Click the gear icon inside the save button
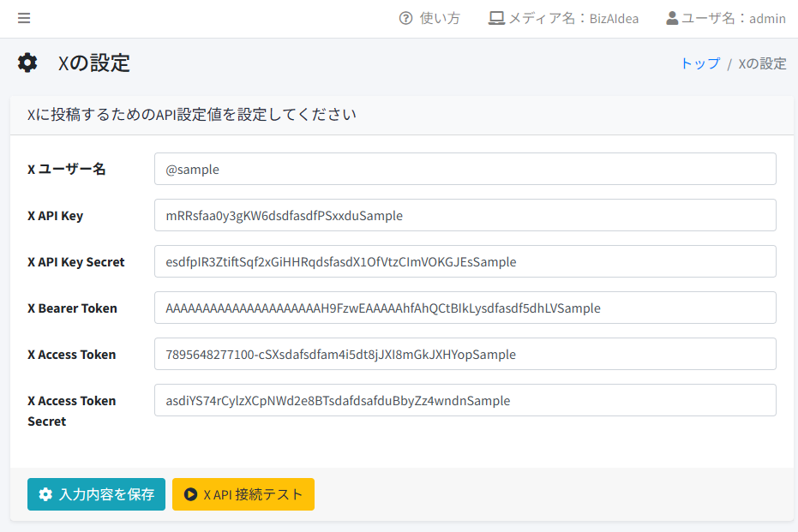Screen dimensions: 798x532 tap(45, 494)
